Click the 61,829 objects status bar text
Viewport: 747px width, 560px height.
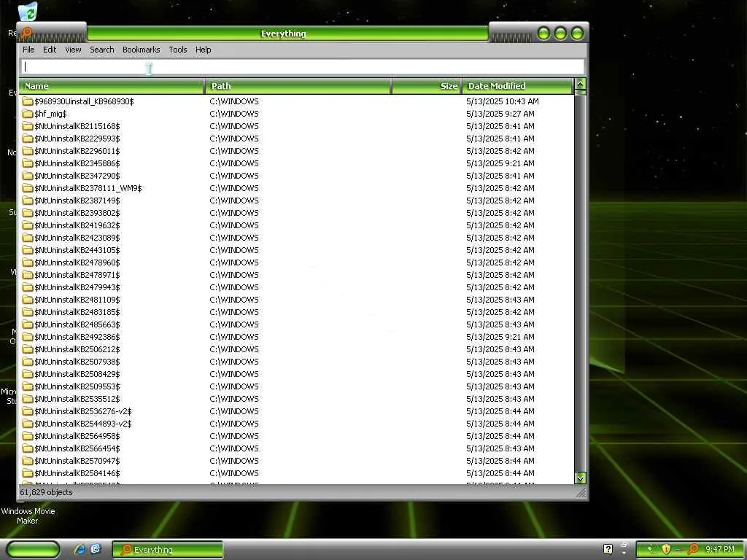coord(46,492)
